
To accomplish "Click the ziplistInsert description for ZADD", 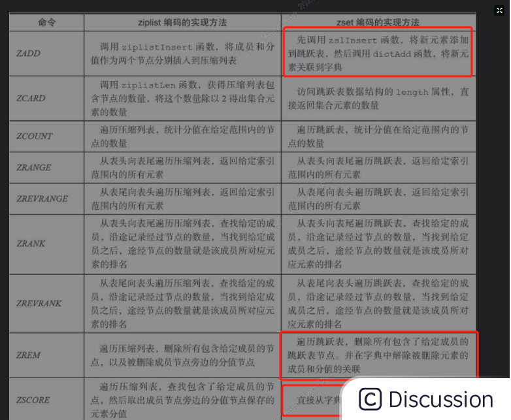I will pos(182,54).
